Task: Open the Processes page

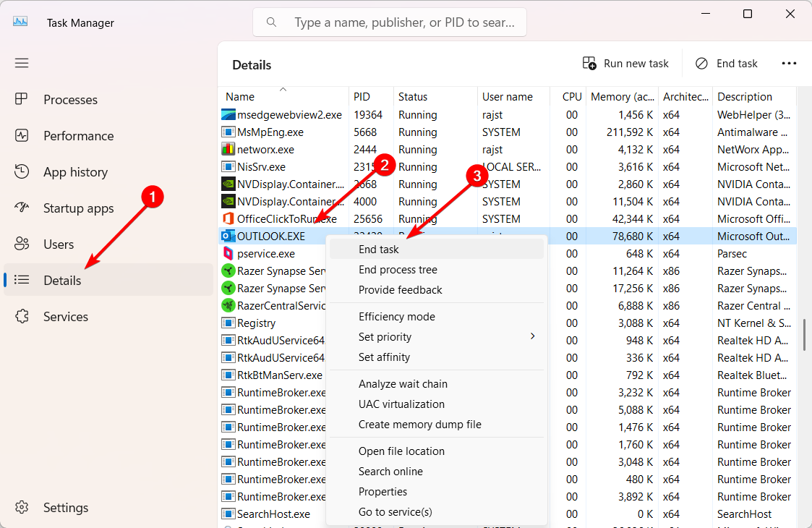Action: click(108, 100)
